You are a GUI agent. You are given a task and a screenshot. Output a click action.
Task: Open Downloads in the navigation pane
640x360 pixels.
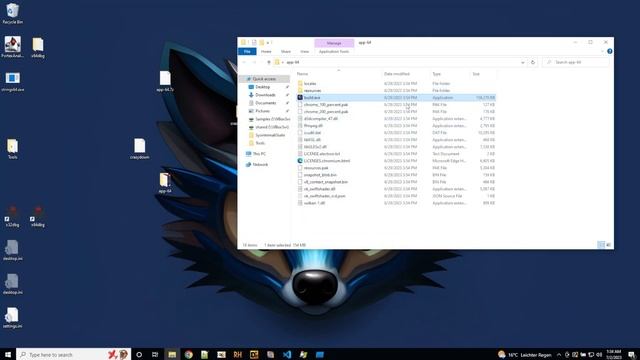(x=265, y=95)
